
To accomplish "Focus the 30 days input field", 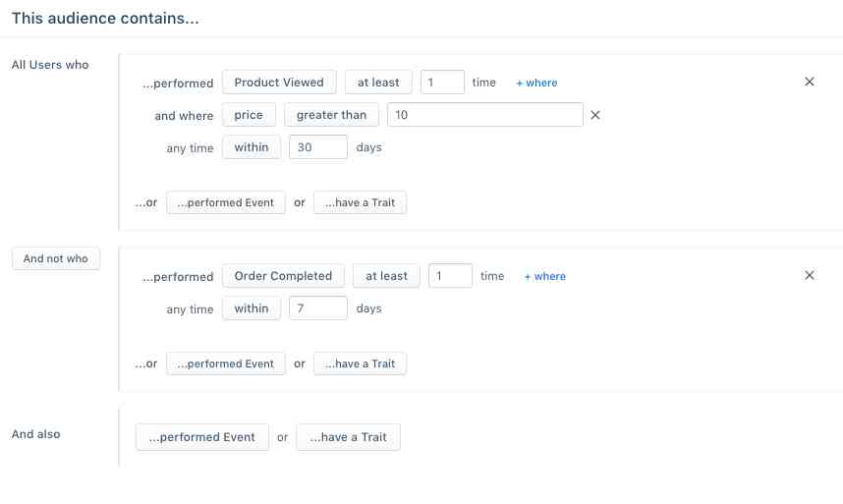I will (317, 147).
